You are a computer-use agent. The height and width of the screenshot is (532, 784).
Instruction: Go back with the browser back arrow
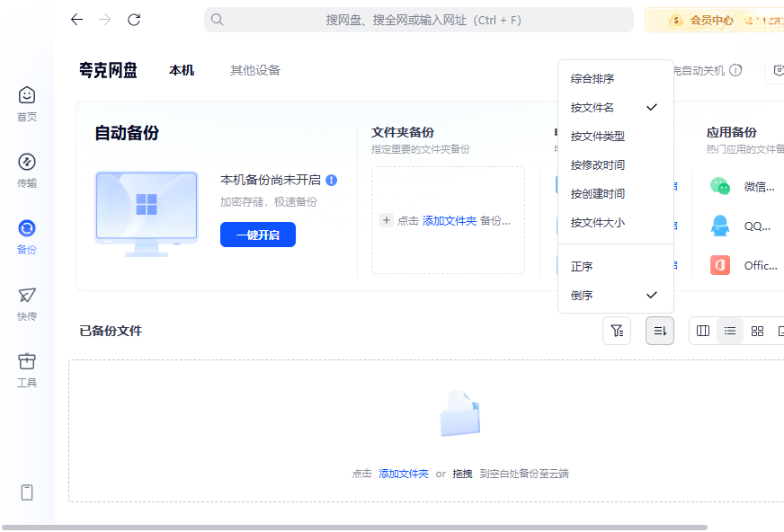(76, 20)
